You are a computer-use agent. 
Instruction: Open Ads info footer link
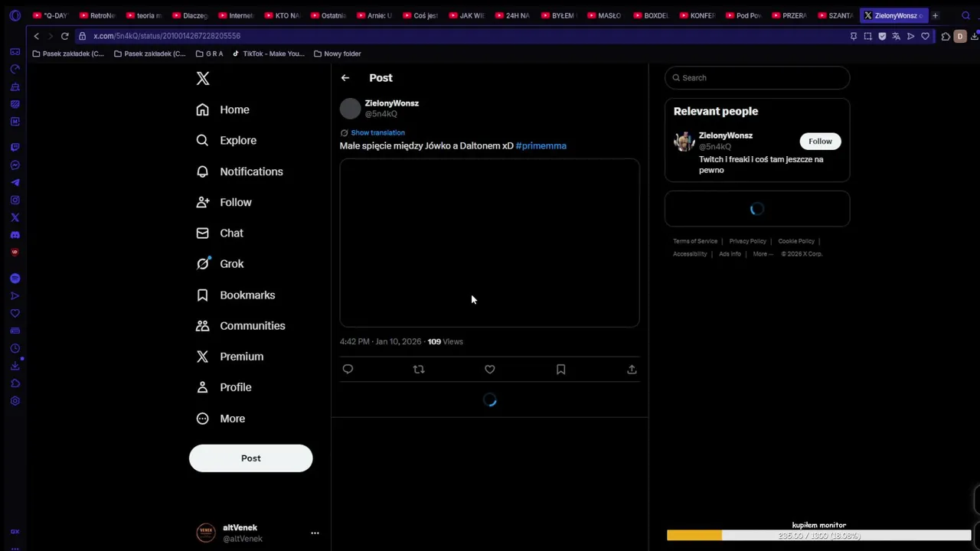point(730,254)
